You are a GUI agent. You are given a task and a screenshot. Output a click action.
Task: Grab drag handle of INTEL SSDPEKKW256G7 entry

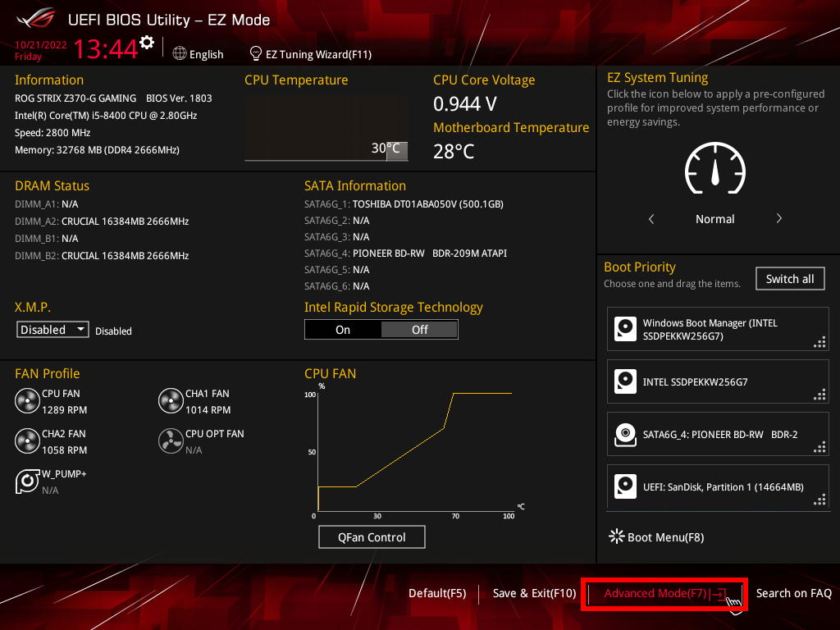click(x=819, y=395)
